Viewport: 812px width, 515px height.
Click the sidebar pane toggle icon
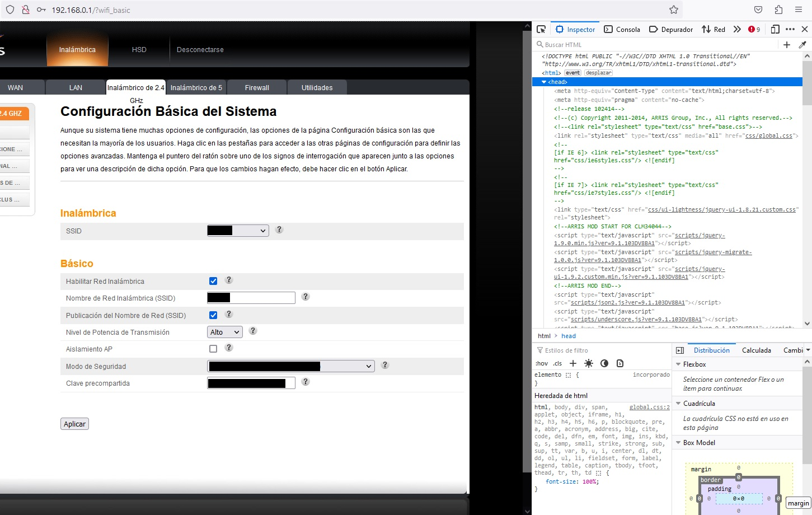(x=680, y=350)
